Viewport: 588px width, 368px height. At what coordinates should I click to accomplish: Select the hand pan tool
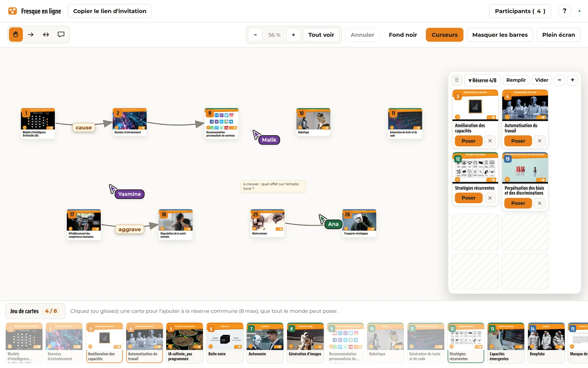click(x=16, y=35)
